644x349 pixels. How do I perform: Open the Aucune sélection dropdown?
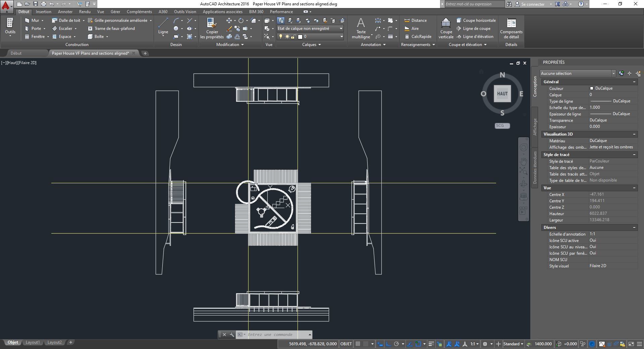click(x=578, y=73)
